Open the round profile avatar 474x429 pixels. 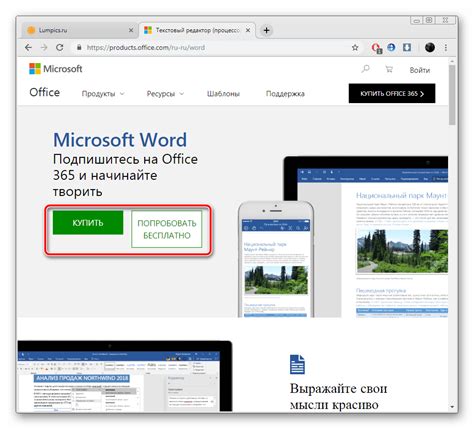tap(430, 47)
